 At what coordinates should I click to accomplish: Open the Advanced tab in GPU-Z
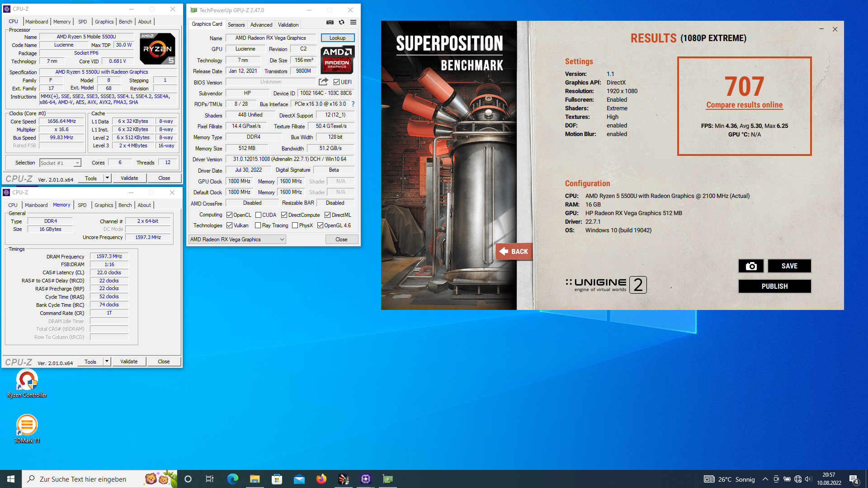tap(261, 25)
